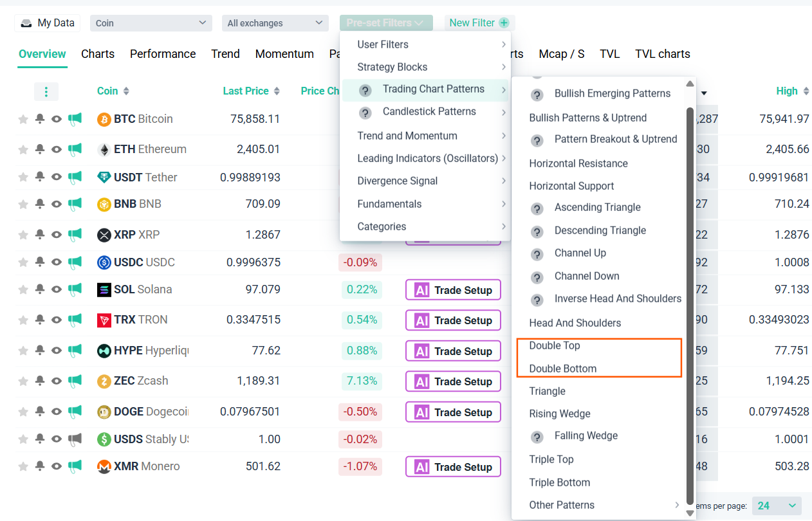Switch to the Charts tab
The image size is (812, 521).
pos(98,54)
